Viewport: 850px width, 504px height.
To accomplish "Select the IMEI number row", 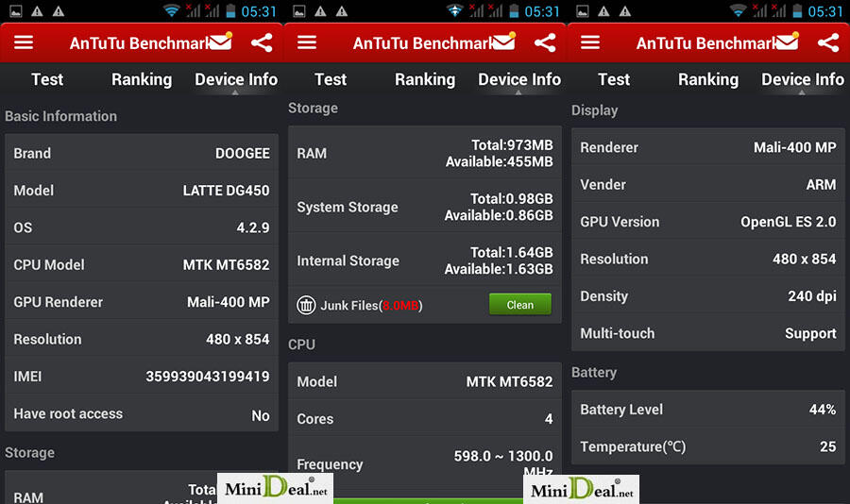I will pos(142,376).
